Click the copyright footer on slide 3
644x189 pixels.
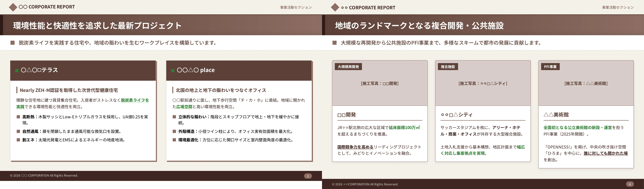(44, 175)
